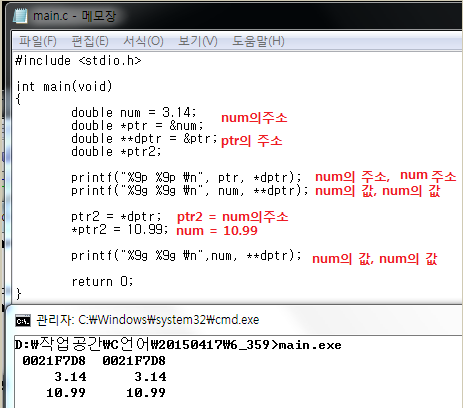This screenshot has height=409, width=463.
Task: Open the 도움말(H) menu
Action: (258, 41)
